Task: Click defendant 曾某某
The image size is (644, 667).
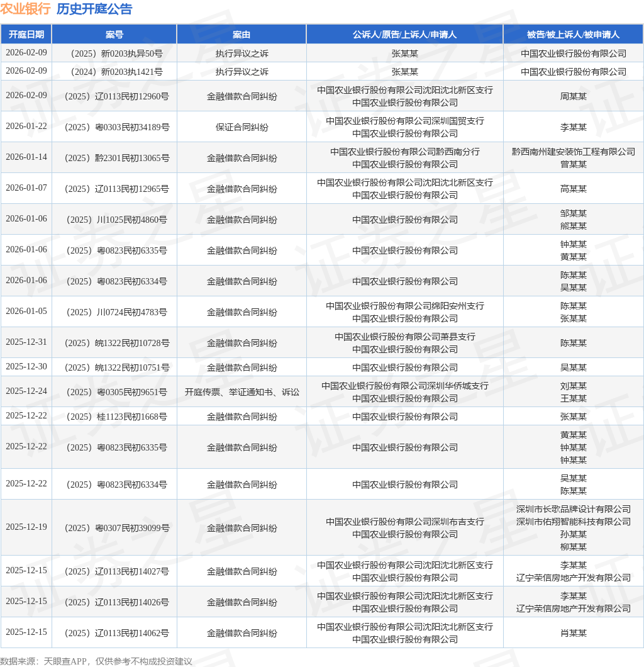Action: point(573,164)
